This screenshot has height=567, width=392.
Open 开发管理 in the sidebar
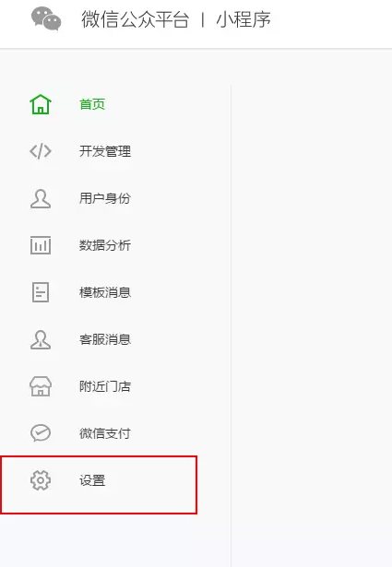[x=105, y=151]
